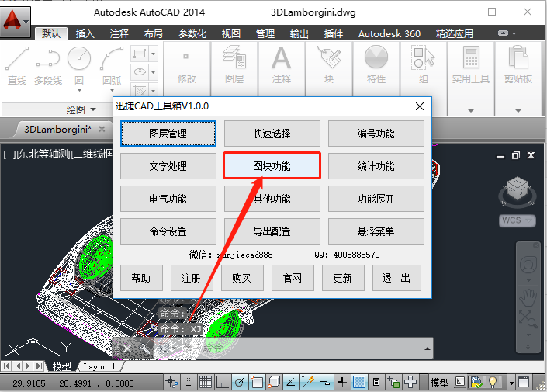Switch to the Parametric (参数化) ribbon tab
The image size is (547, 392).
coord(192,34)
